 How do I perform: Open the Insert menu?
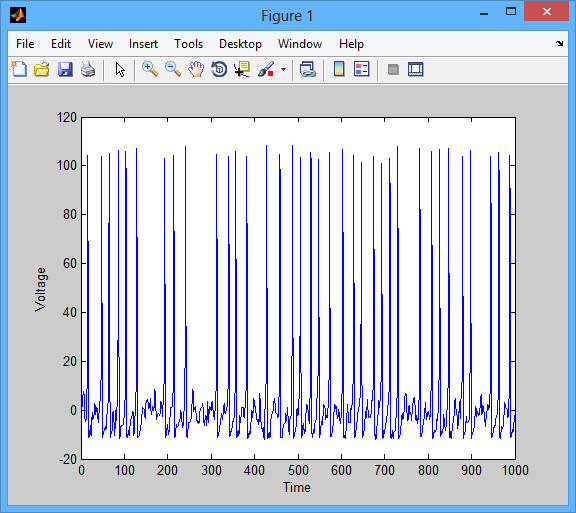pos(143,44)
